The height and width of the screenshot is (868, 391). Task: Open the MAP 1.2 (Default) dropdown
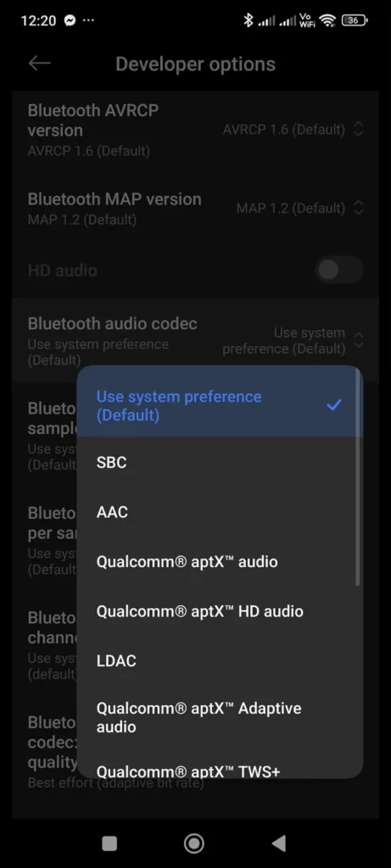click(x=300, y=209)
